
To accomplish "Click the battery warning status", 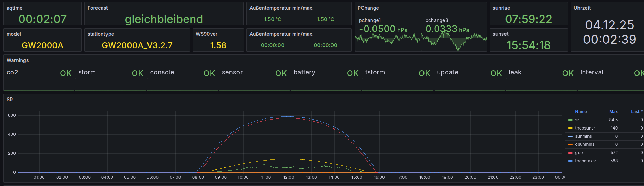I will click(352, 73).
